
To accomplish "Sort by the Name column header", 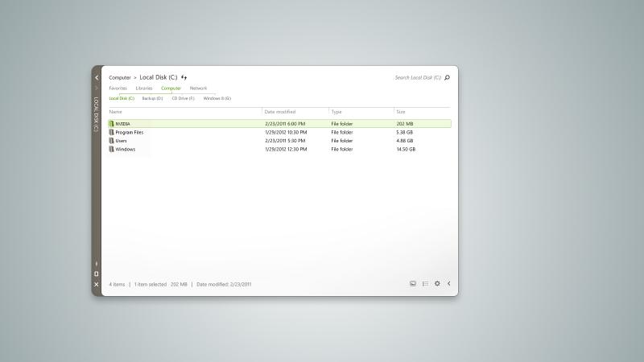I will (115, 112).
